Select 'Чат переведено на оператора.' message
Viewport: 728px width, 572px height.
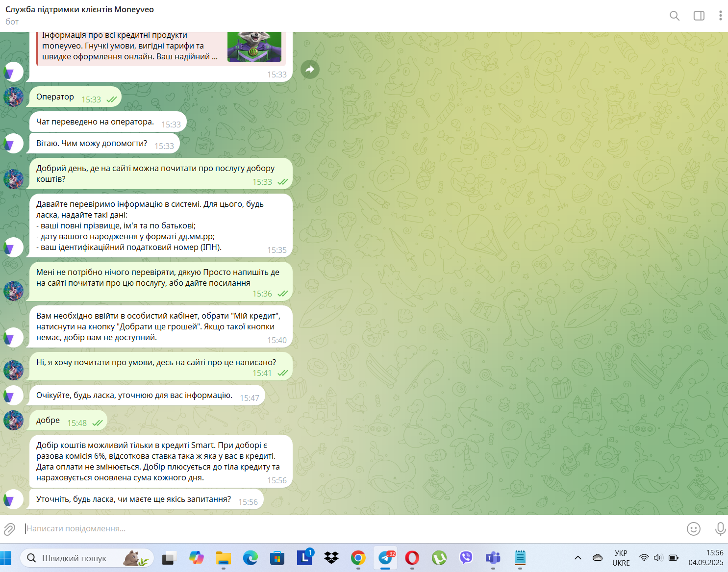coord(108,122)
